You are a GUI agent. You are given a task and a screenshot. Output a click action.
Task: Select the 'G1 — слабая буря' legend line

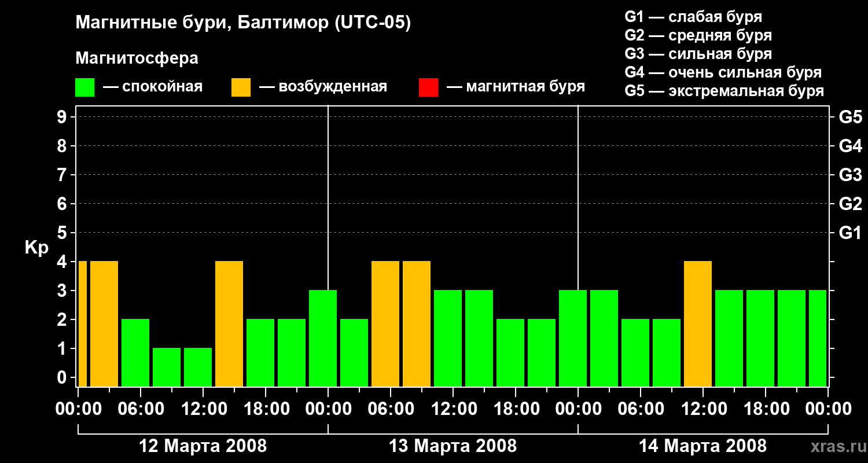(693, 17)
